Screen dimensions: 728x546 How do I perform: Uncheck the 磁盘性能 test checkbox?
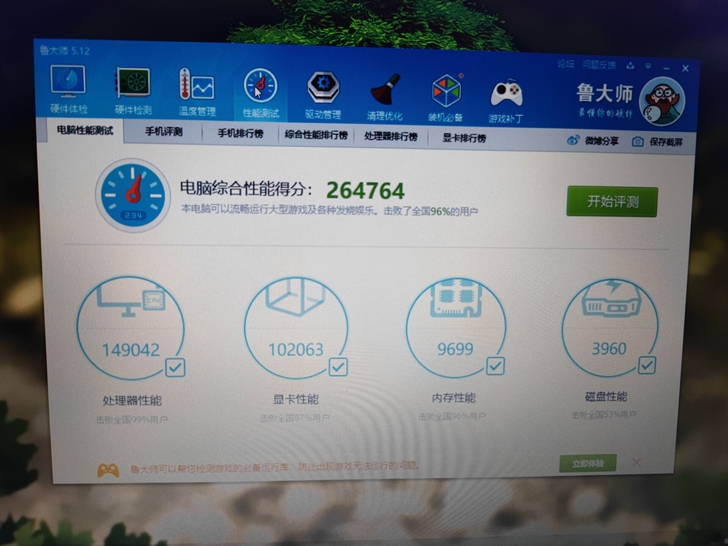[647, 365]
